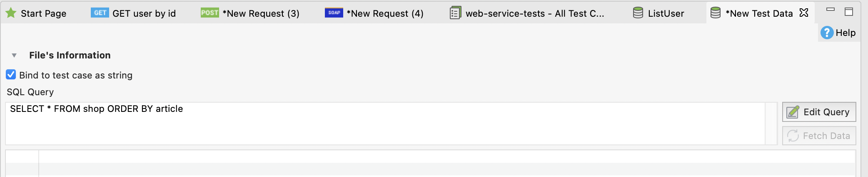Collapse the File's Information section
The image size is (868, 177).
(14, 56)
